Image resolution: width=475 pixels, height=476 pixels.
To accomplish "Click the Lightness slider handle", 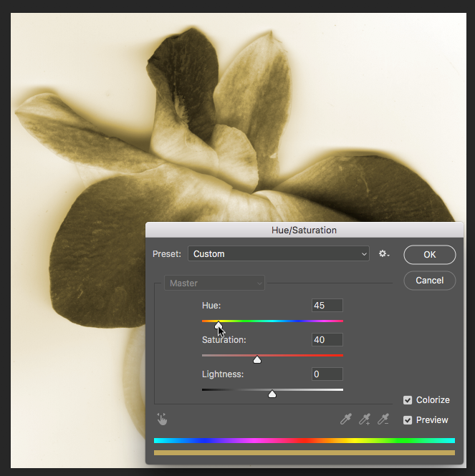I will pos(272,394).
